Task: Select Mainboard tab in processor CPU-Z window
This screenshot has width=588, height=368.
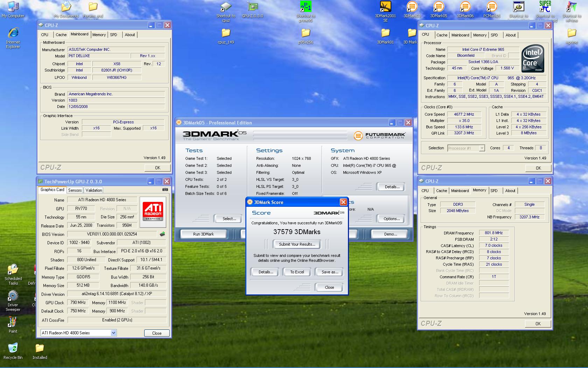Action: (x=460, y=35)
